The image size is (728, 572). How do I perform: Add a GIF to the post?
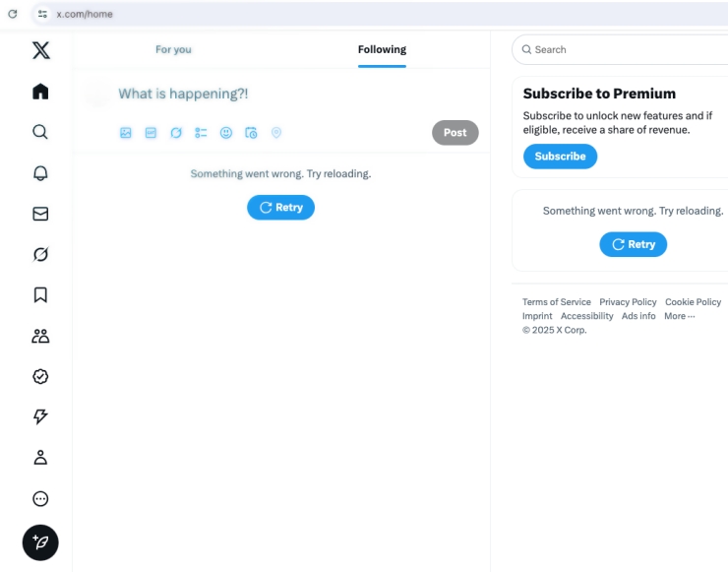click(x=151, y=133)
